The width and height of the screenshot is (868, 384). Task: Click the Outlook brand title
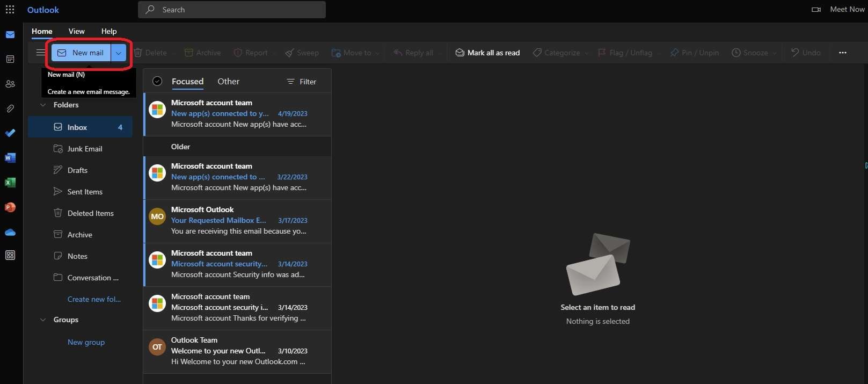tap(43, 10)
